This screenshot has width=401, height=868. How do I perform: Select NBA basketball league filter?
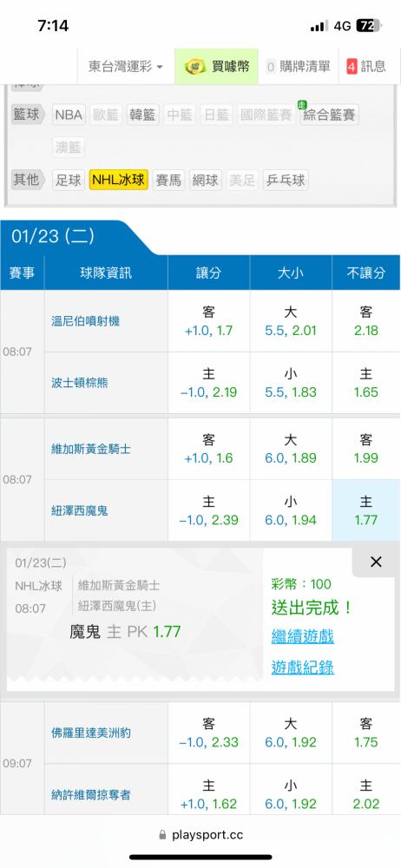click(x=69, y=115)
